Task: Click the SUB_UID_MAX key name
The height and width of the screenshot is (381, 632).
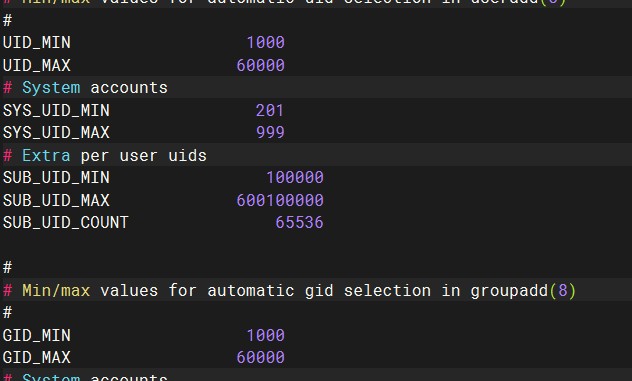Action: pyautogui.click(x=56, y=200)
